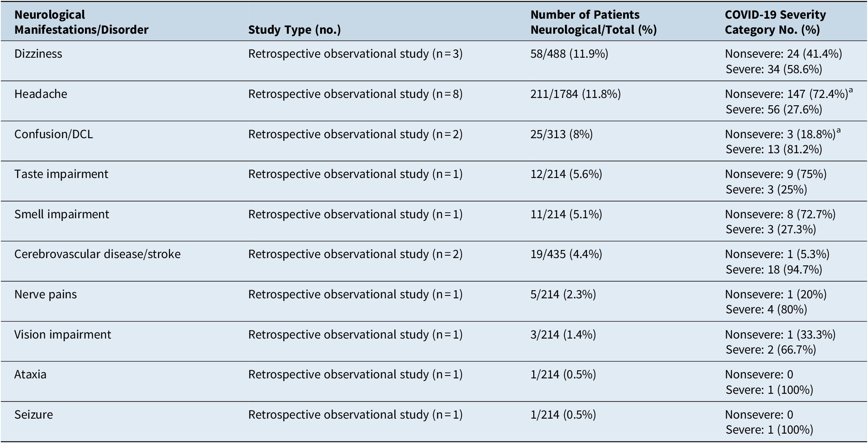The width and height of the screenshot is (868, 443).
Task: Select the 19/435 (4.4%) cell
Action: pyautogui.click(x=566, y=254)
